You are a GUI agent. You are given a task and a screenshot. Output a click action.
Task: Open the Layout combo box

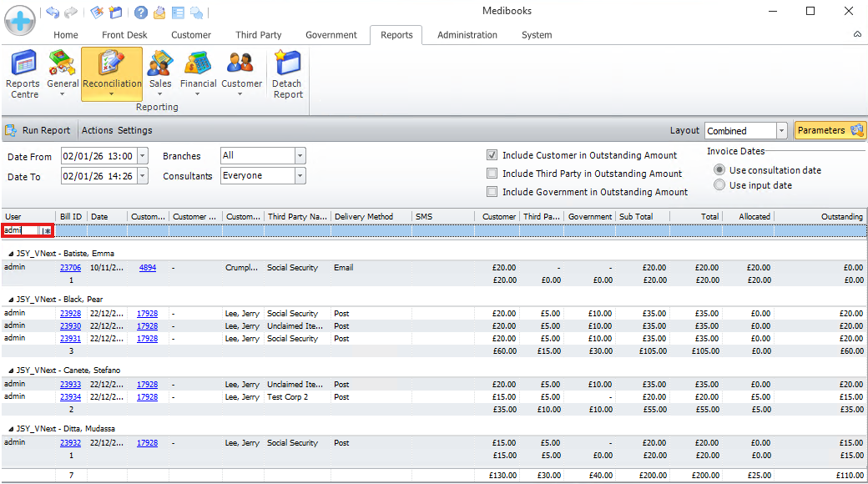(781, 131)
